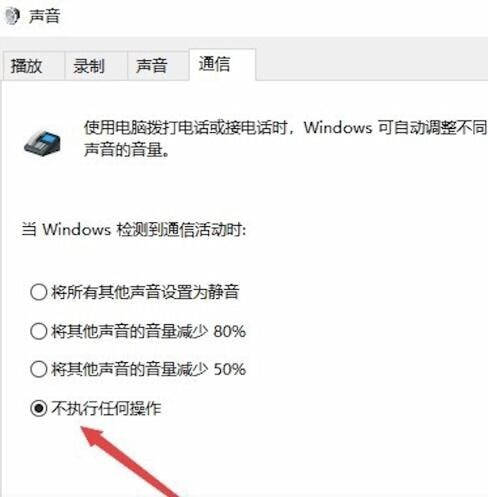Click the word Windows in the description

tap(338, 128)
